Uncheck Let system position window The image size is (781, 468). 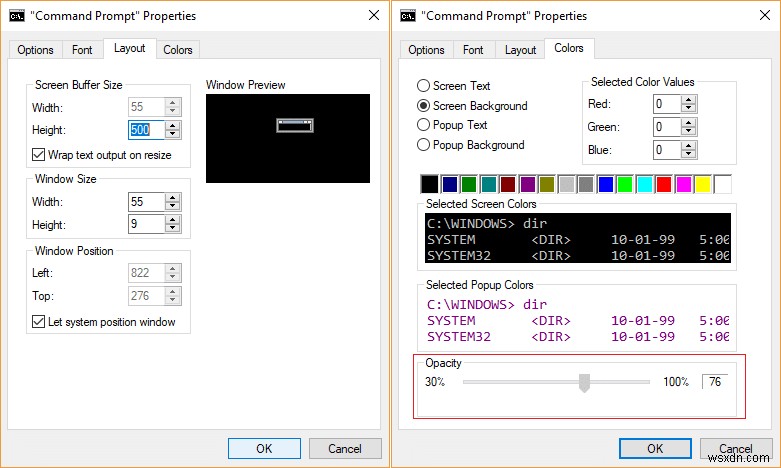click(39, 322)
